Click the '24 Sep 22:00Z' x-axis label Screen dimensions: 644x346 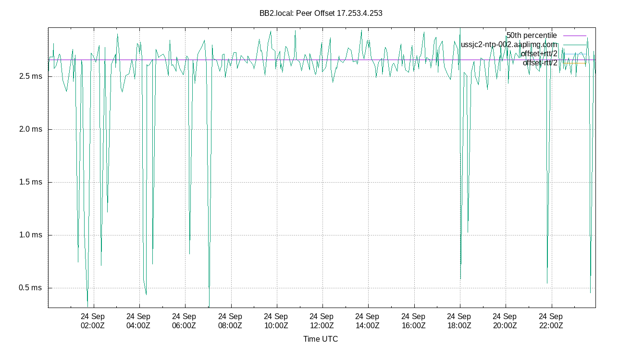pos(551,321)
